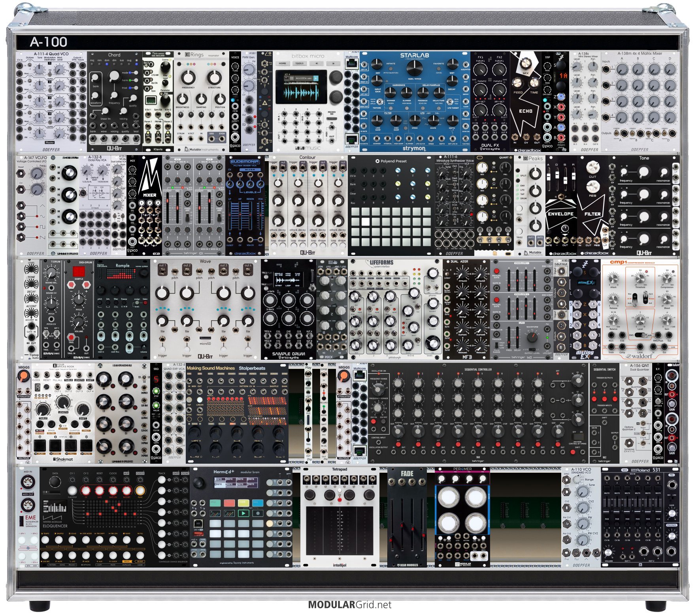The width and height of the screenshot is (700, 613).
Task: Select the Erica Synths Sample Drum
Action: coord(289,309)
